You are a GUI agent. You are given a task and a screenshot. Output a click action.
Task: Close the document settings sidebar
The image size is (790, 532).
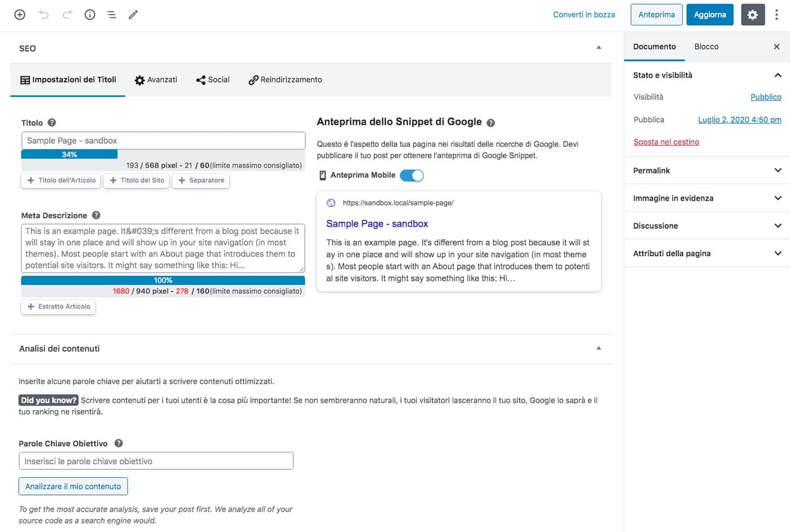point(776,47)
